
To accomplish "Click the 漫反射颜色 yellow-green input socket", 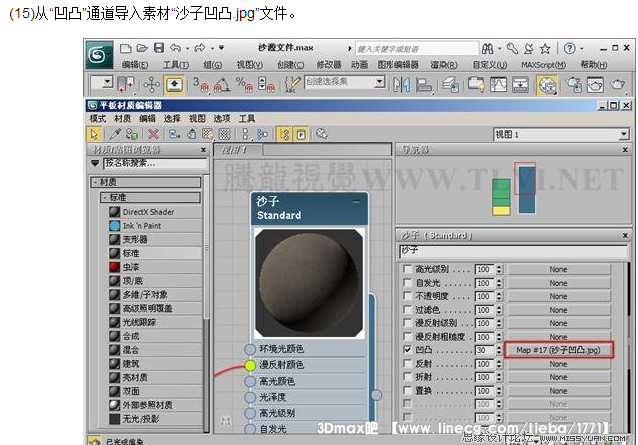I will pyautogui.click(x=250, y=365).
